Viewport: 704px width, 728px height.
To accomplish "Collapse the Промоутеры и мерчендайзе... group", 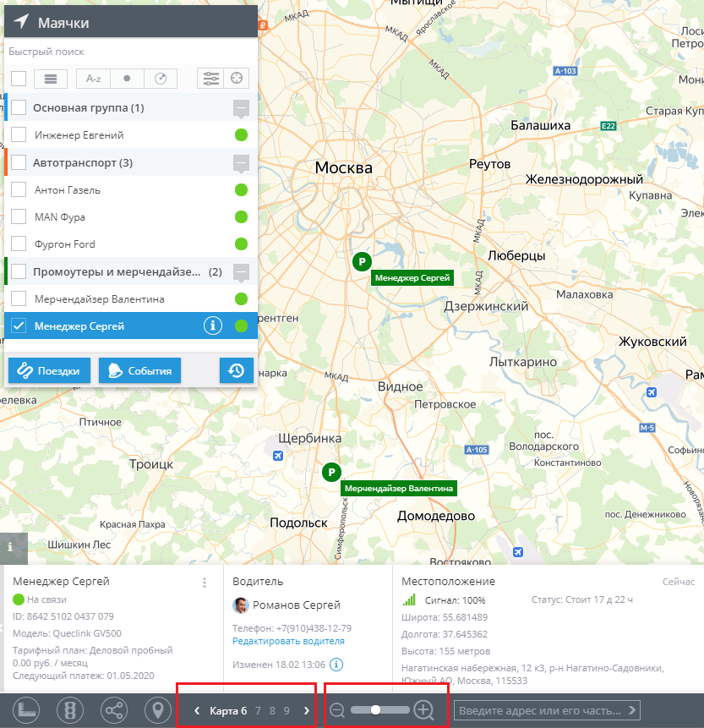I will point(241,273).
